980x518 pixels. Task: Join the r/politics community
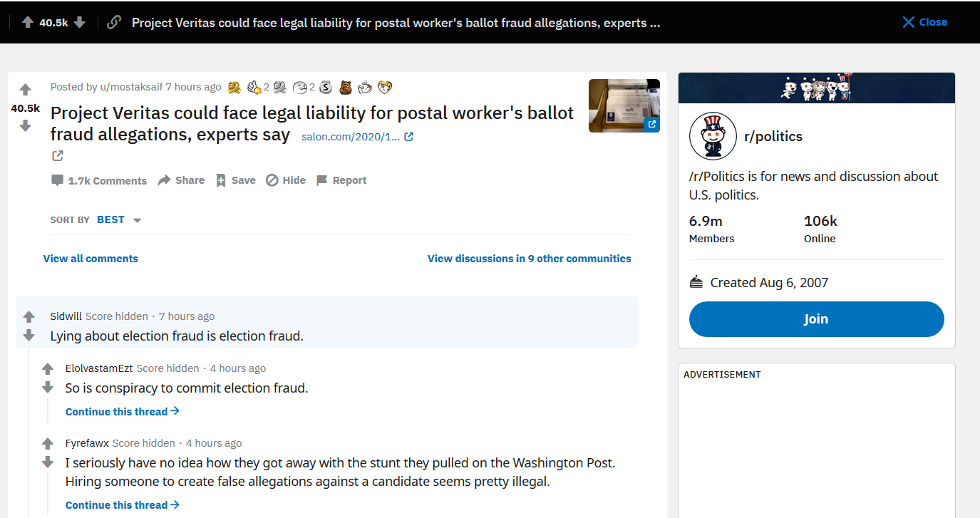click(816, 319)
